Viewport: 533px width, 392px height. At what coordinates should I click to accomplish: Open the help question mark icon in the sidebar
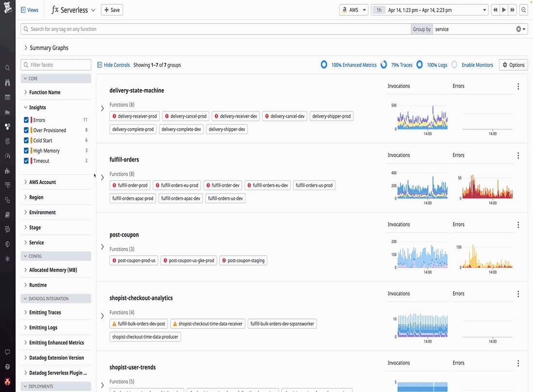tap(7, 367)
